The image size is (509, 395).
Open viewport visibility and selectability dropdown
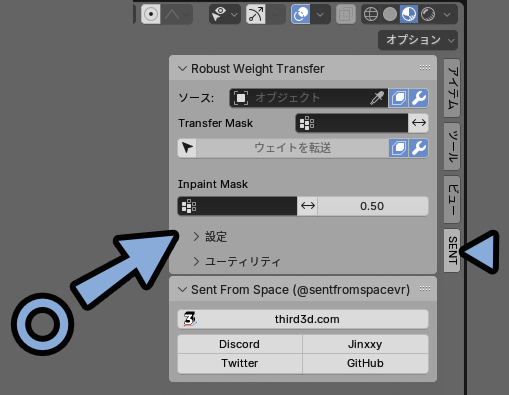pyautogui.click(x=225, y=14)
